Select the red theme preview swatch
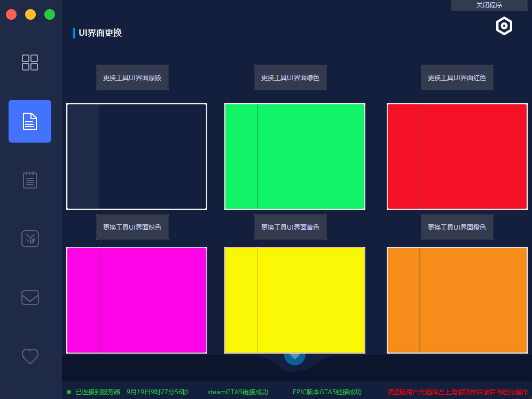 [457, 156]
